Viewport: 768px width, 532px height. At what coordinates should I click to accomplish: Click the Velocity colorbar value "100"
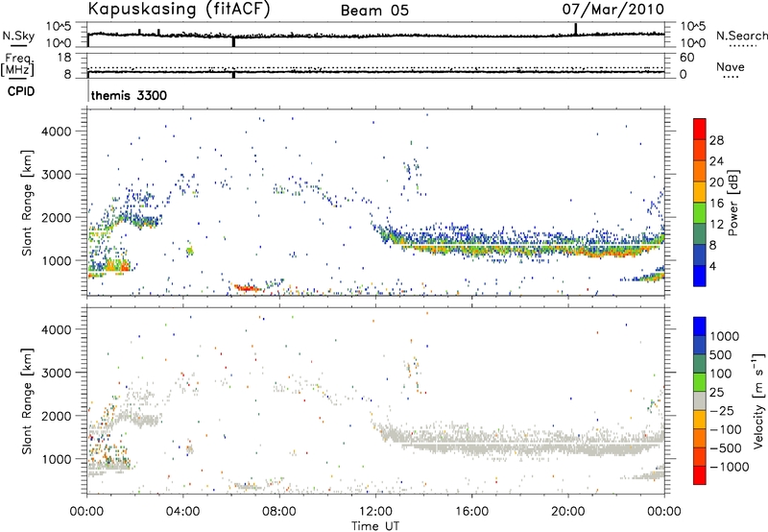tap(721, 373)
